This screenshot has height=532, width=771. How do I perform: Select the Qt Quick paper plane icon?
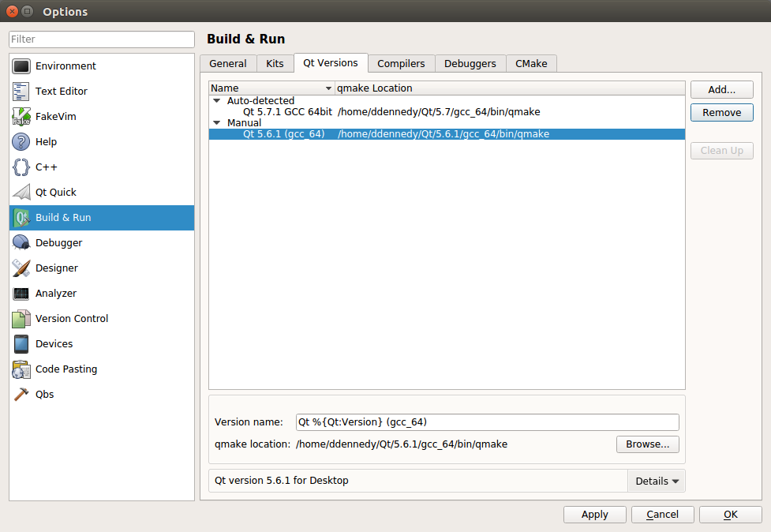click(21, 193)
